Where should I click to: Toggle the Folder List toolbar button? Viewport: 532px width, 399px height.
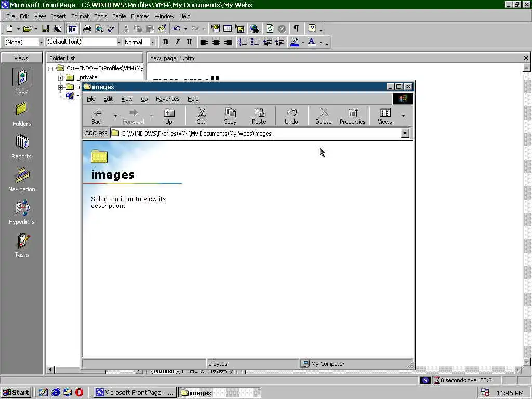click(73, 29)
